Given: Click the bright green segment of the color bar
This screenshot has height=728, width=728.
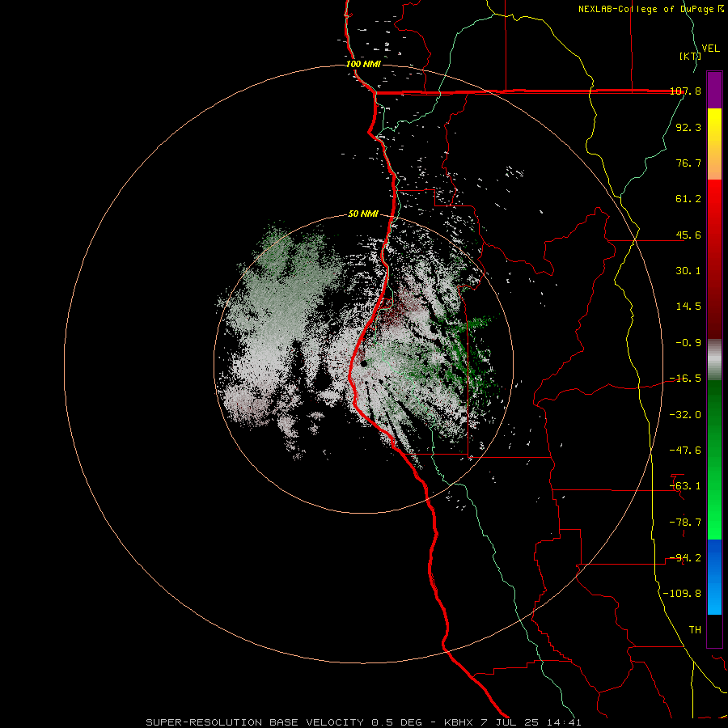Looking at the screenshot, I should tap(714, 459).
